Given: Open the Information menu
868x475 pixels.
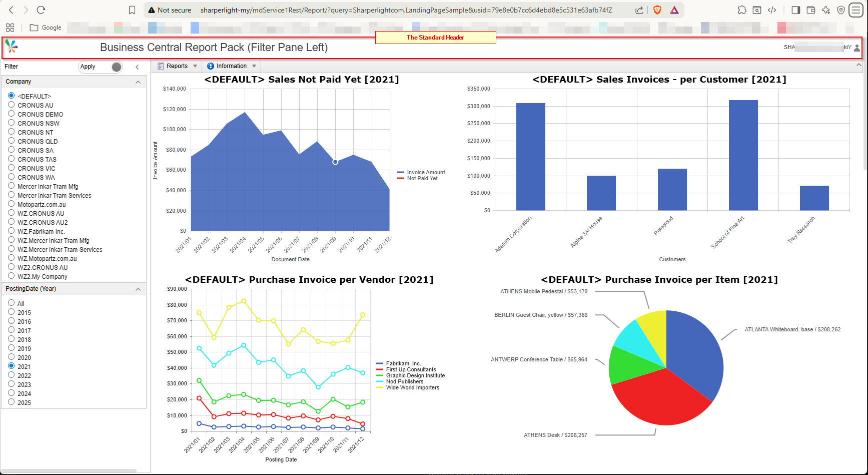Looking at the screenshot, I should pos(231,66).
